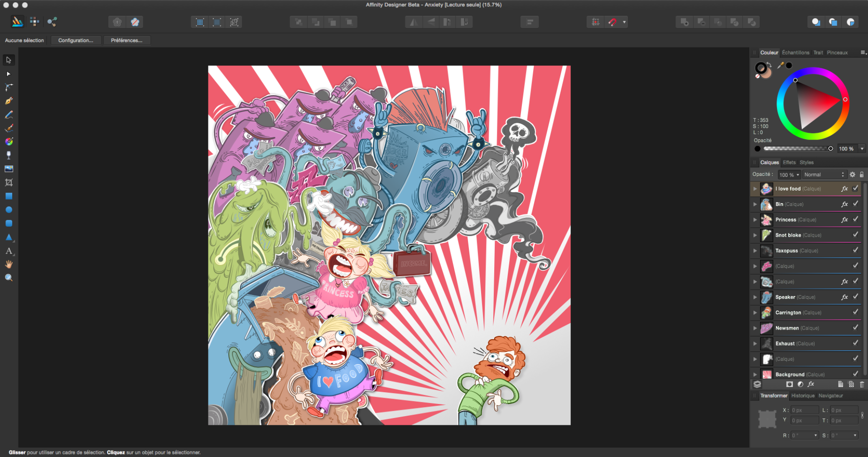Select the Crop tool
868x457 pixels.
(9, 182)
